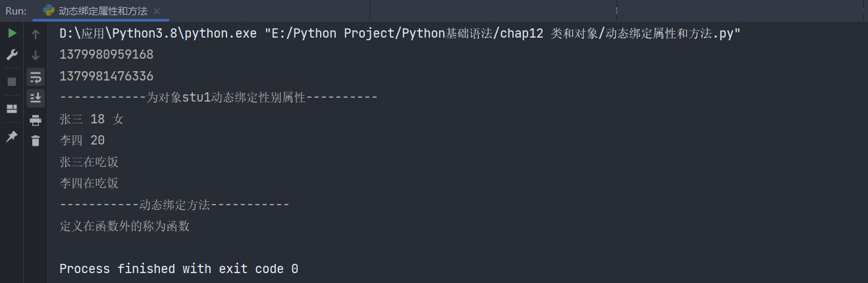Click the output line 张三 18 女
Screen dimensions: 868x283
coord(92,119)
